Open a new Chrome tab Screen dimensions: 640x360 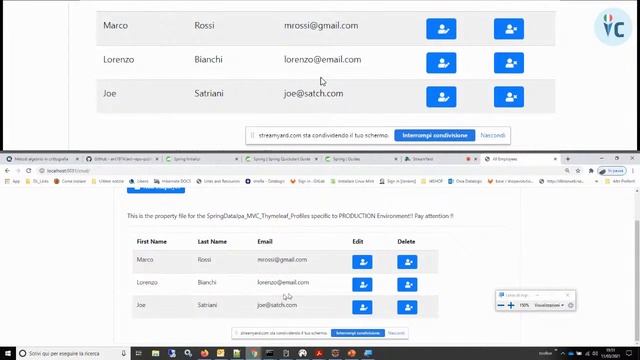tap(568, 159)
